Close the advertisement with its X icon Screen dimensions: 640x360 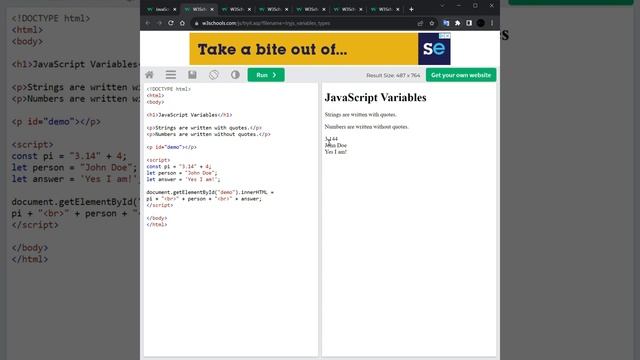[x=448, y=36]
